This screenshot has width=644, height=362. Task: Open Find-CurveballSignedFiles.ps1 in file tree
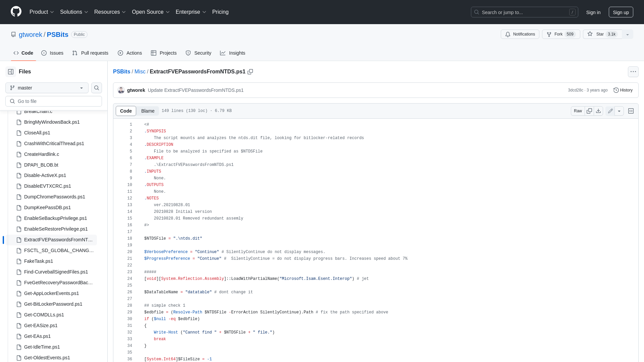tap(56, 272)
